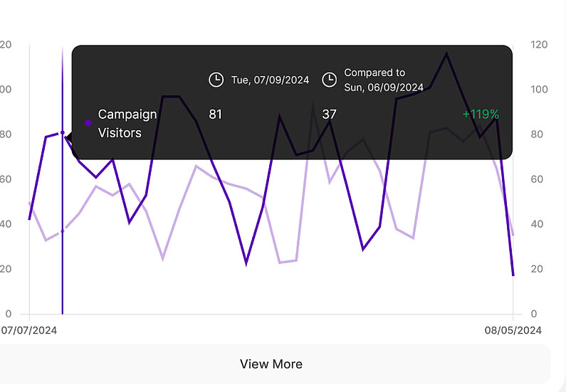This screenshot has width=566, height=392.
Task: Click the +119% green percentage change
Action: pos(481,114)
